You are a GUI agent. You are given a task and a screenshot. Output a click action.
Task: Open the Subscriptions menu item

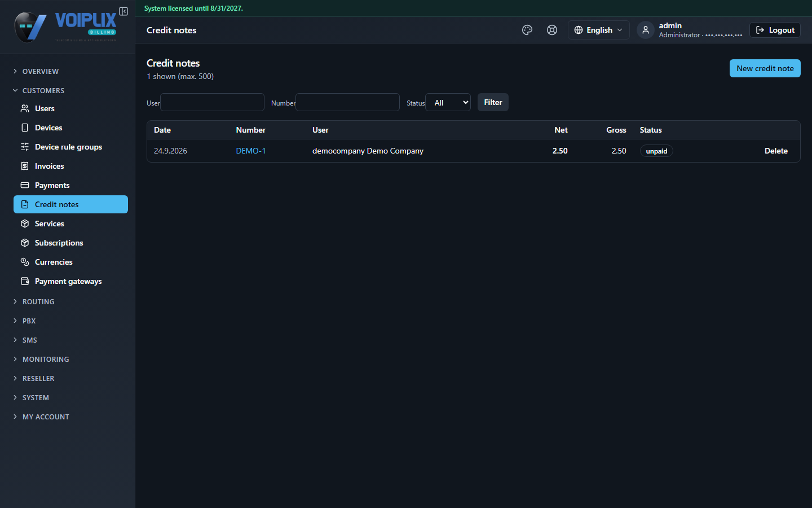(x=70, y=243)
